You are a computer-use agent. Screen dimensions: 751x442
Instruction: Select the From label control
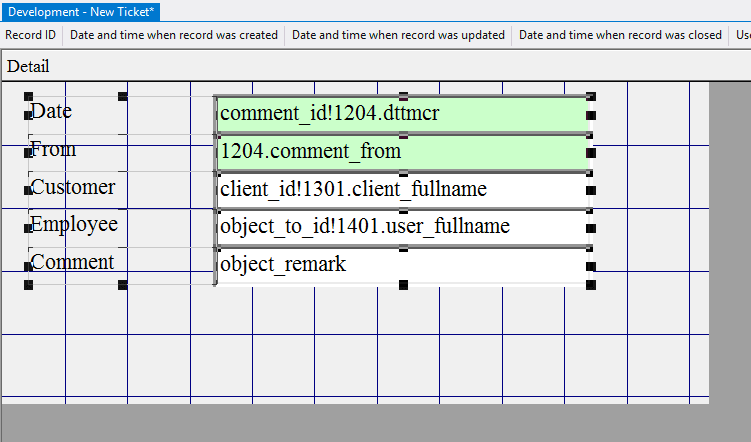[x=54, y=149]
